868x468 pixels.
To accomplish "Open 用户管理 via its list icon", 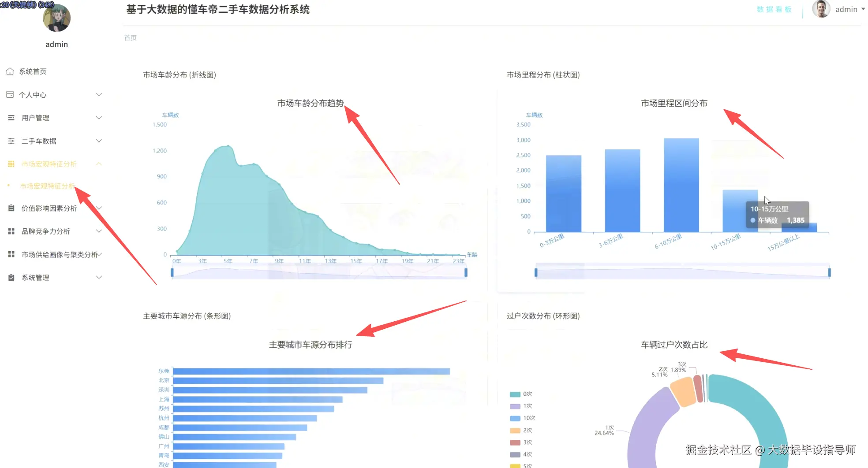I will (10, 118).
